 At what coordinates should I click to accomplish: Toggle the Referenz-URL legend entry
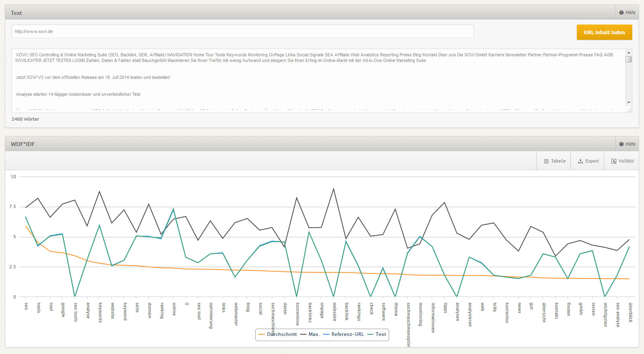(x=344, y=334)
